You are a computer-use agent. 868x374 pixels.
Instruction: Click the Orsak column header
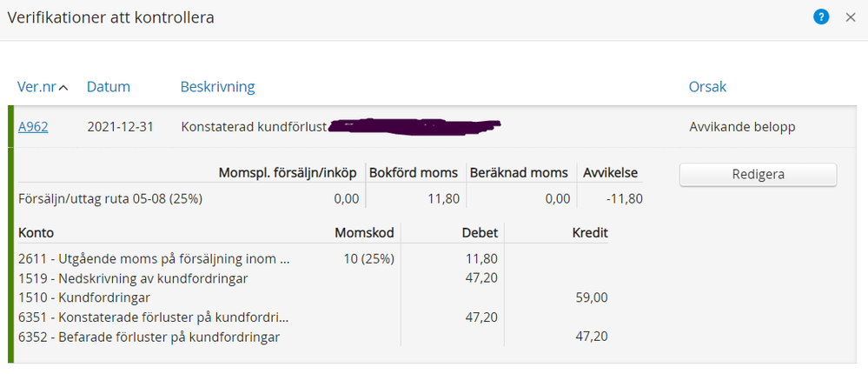pos(707,87)
